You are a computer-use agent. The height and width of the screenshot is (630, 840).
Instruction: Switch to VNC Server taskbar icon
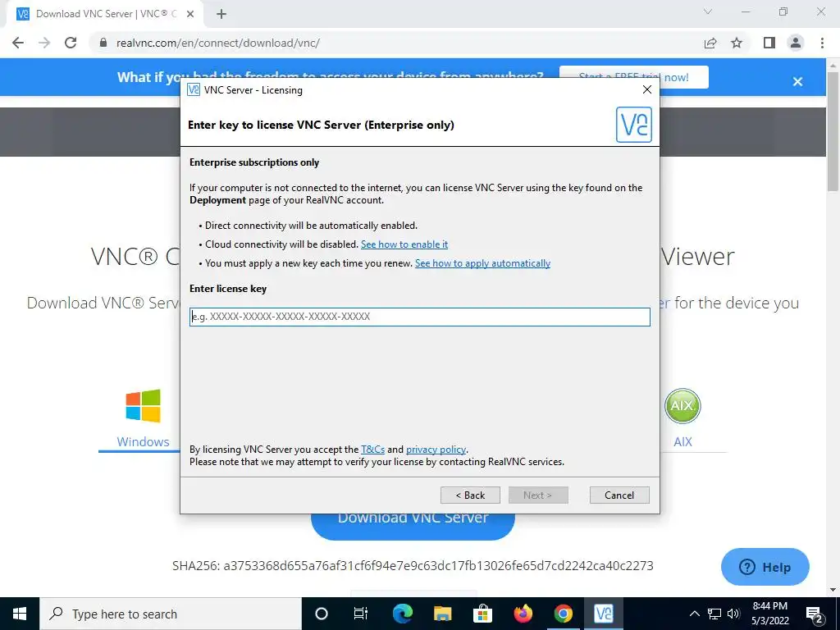(603, 614)
